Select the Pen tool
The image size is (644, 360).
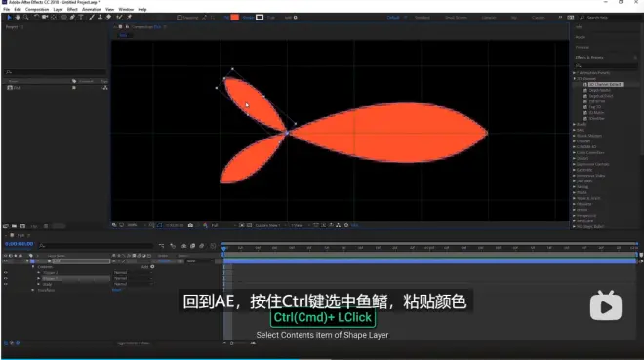click(72, 17)
